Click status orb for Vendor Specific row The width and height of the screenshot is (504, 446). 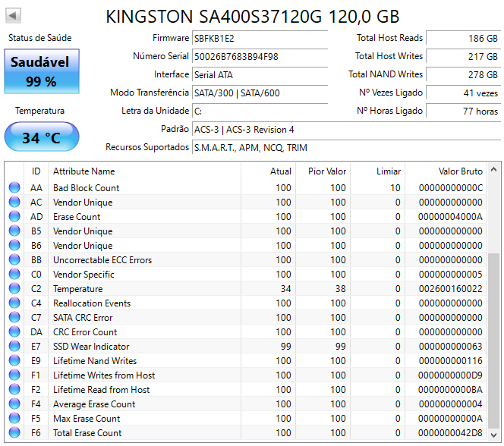[14, 274]
